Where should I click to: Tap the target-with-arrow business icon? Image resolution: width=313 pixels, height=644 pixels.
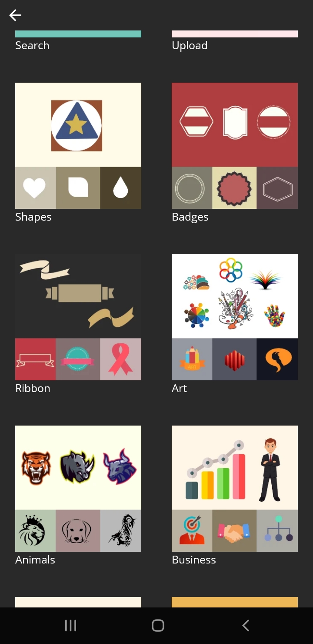192,531
